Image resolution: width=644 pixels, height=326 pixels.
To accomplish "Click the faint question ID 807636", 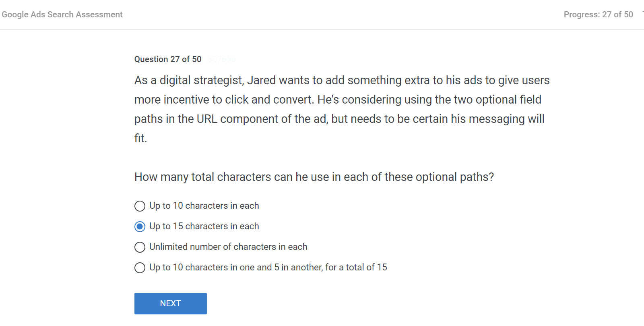I will click(222, 59).
